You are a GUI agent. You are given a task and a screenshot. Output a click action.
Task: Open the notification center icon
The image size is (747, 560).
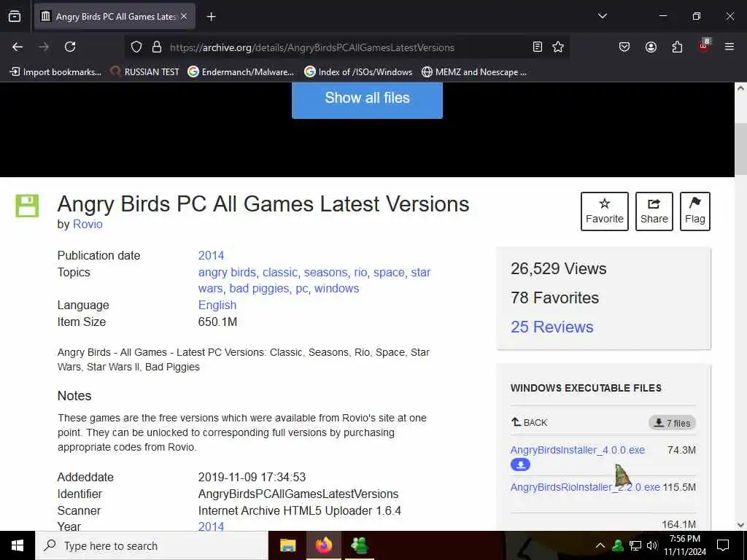723,545
